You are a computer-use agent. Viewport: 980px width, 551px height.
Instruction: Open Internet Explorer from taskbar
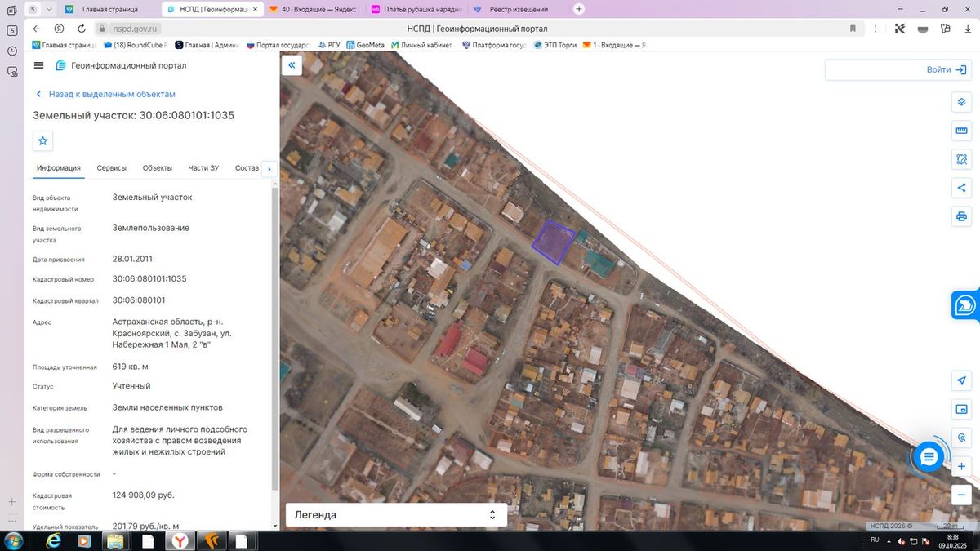coord(54,540)
